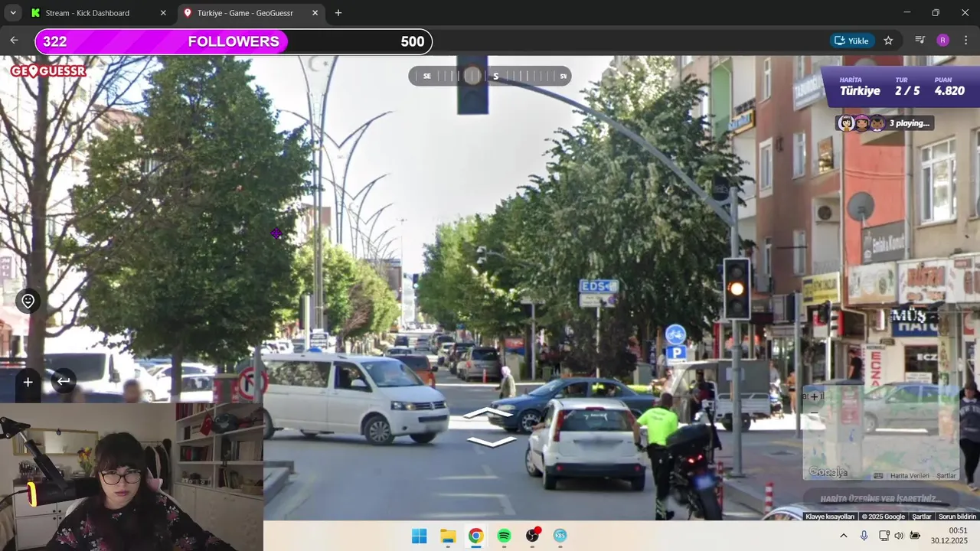
Task: Open the guess mini map
Action: 880,432
